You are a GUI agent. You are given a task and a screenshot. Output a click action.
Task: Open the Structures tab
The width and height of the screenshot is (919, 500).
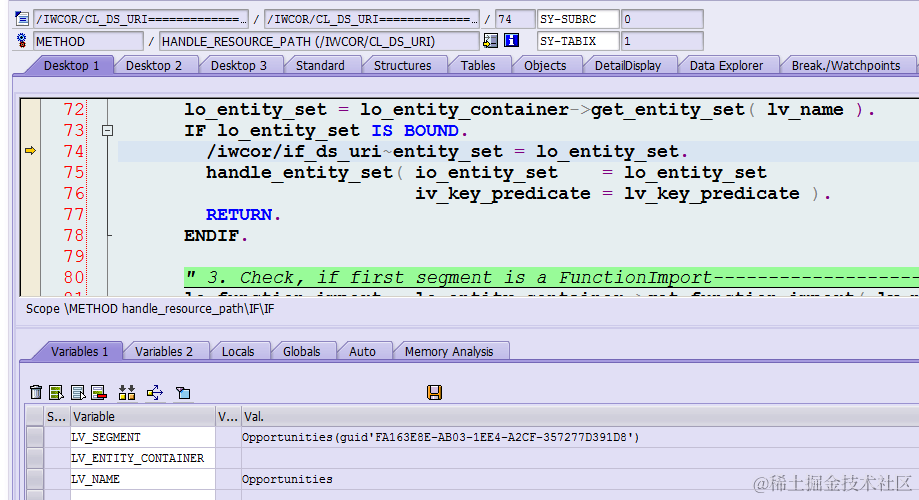[x=403, y=66]
